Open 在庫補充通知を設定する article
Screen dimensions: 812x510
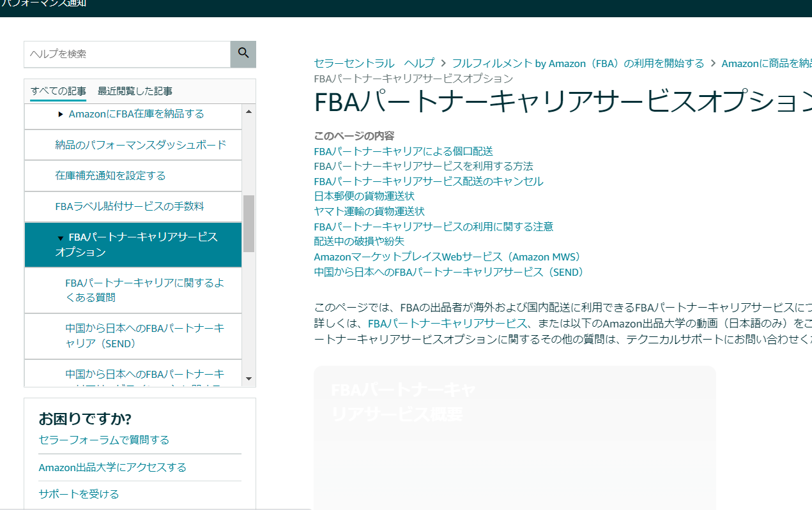tap(111, 176)
